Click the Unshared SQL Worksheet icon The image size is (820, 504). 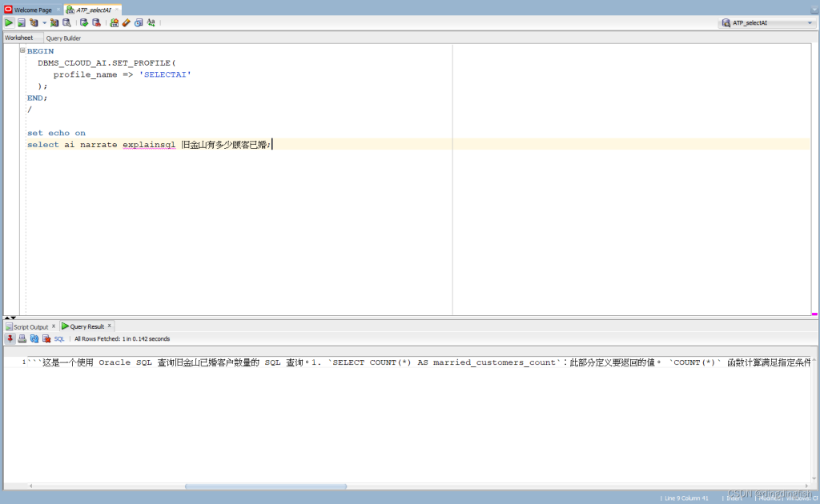[114, 22]
